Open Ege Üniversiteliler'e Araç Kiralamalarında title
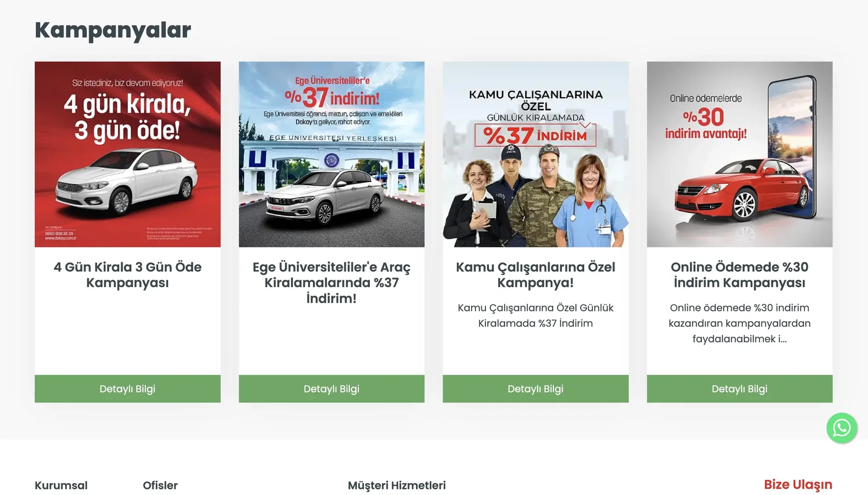The height and width of the screenshot is (495, 868). 331,282
